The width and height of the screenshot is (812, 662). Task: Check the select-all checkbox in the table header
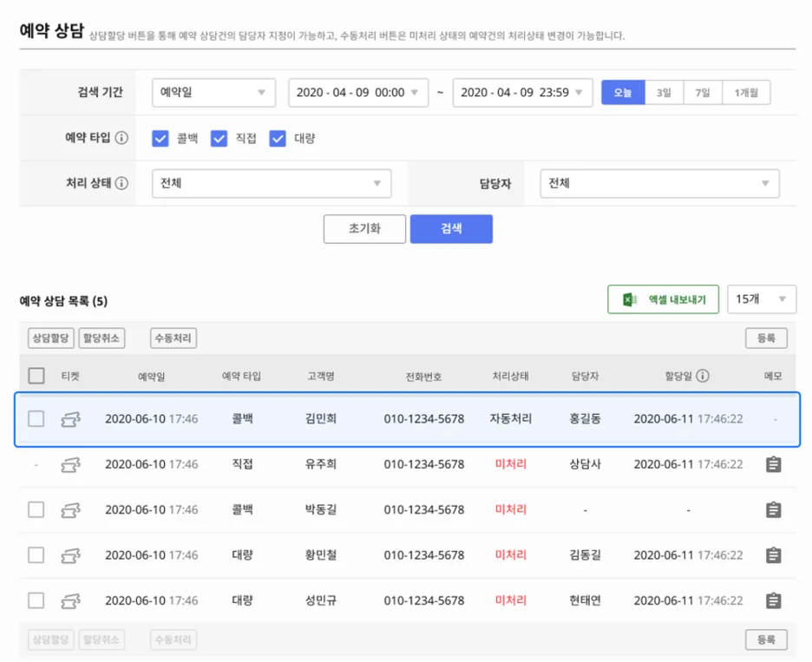[x=36, y=374]
